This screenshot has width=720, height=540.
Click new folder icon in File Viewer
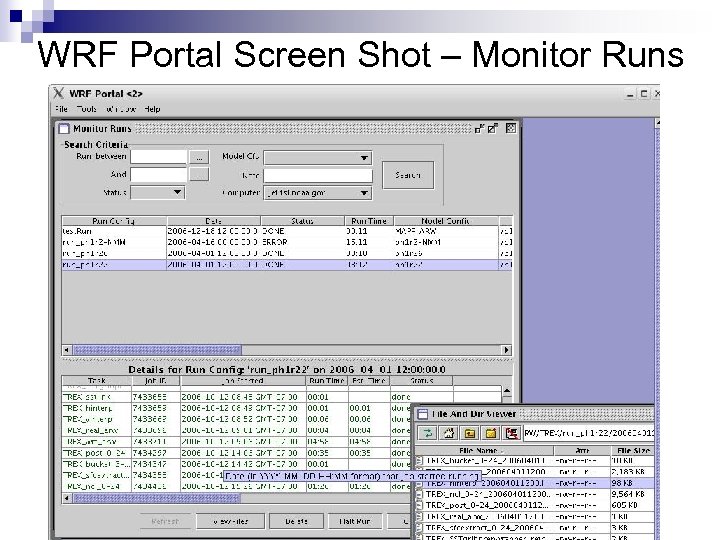click(490, 433)
